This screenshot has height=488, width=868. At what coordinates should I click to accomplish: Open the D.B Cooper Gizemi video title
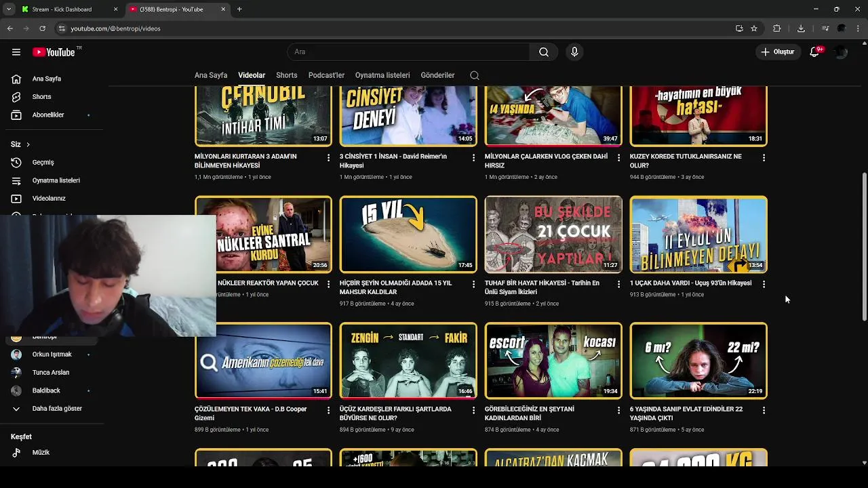(x=251, y=413)
